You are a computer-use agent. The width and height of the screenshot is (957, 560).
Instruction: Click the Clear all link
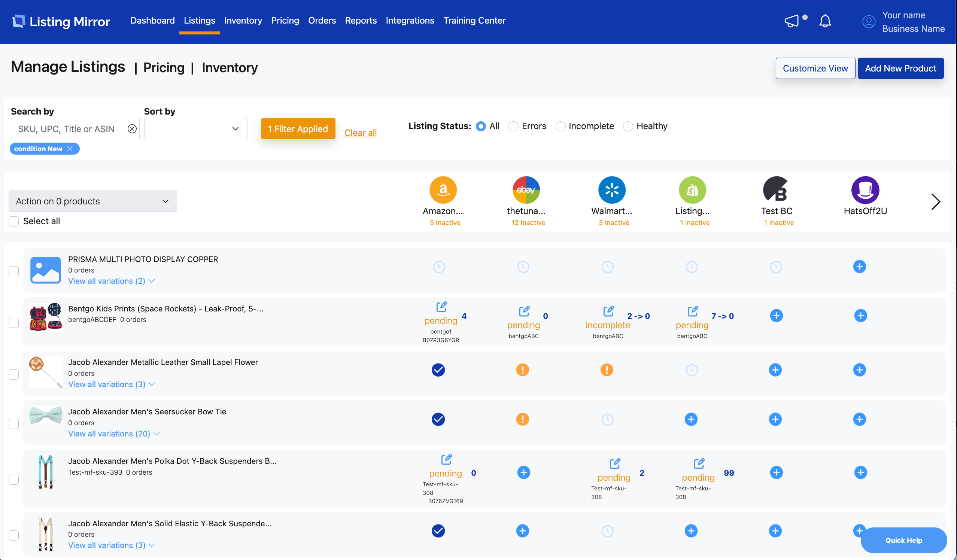(x=361, y=133)
